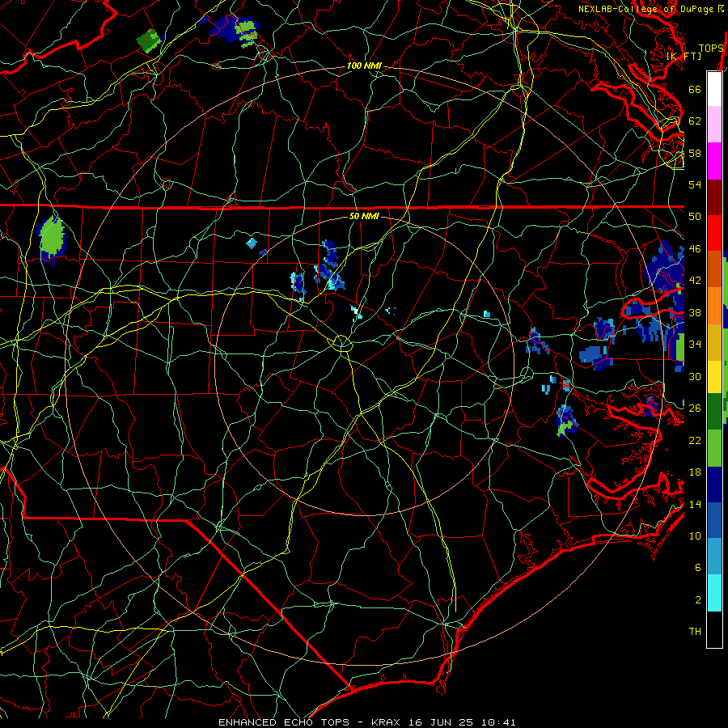
Task: Click the light pink legend swatch
Action: pyautogui.click(x=714, y=125)
